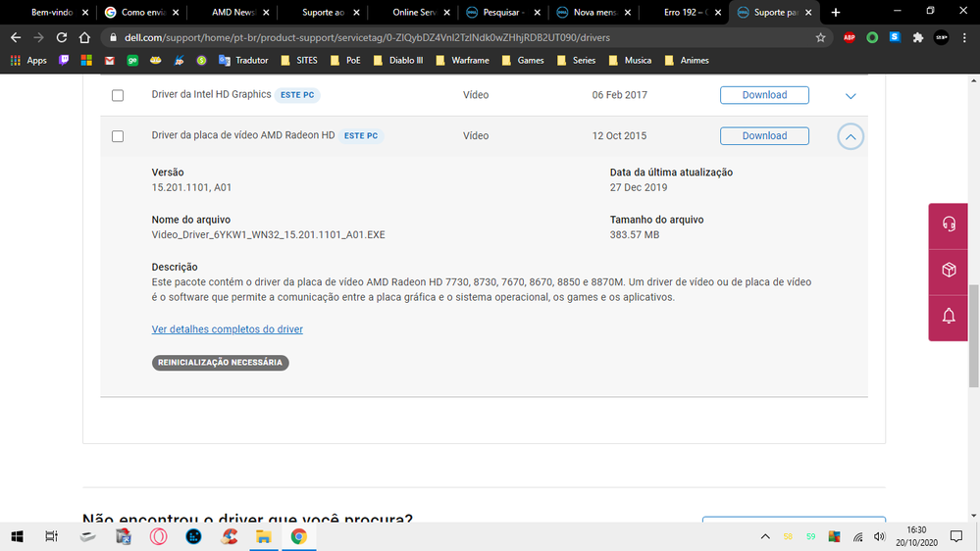Bookmark this page with the star icon

[x=820, y=37]
